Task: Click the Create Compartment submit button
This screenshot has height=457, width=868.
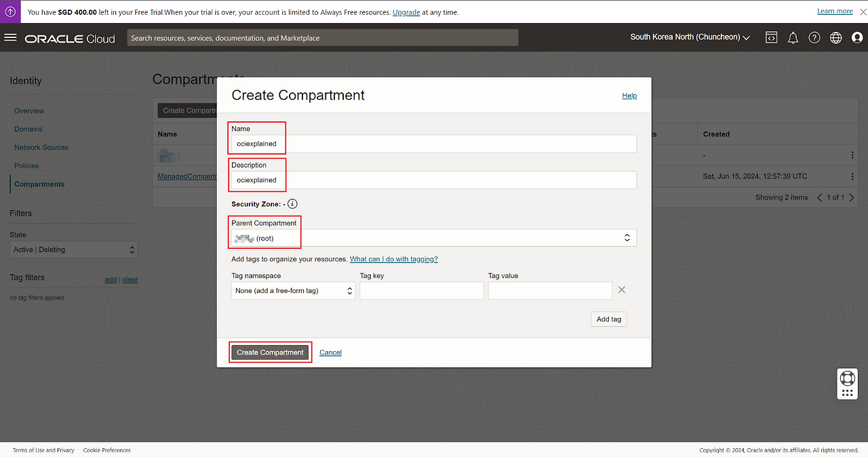Action: point(270,353)
